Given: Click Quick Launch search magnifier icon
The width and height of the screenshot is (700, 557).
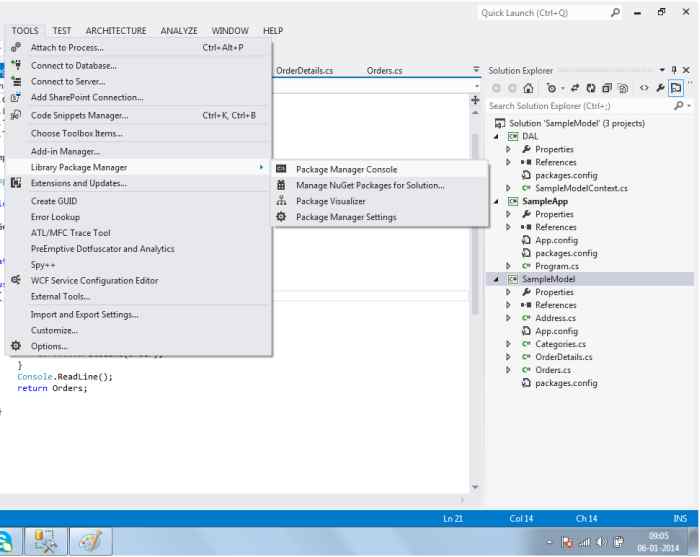Looking at the screenshot, I should pyautogui.click(x=615, y=12).
